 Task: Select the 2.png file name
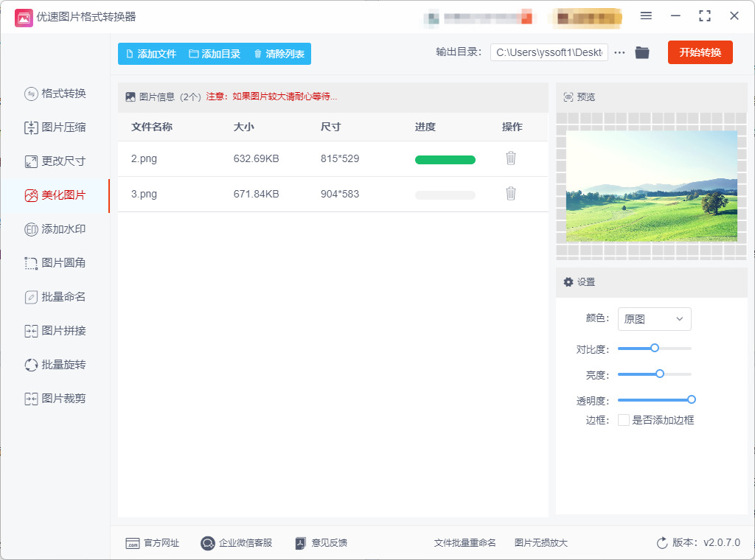pos(144,158)
